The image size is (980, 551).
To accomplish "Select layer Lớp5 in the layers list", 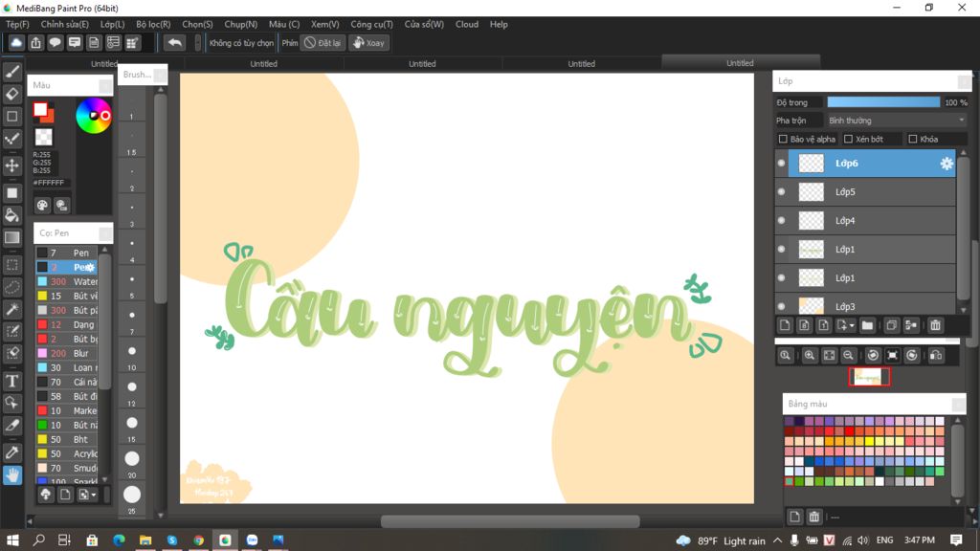I will click(871, 191).
